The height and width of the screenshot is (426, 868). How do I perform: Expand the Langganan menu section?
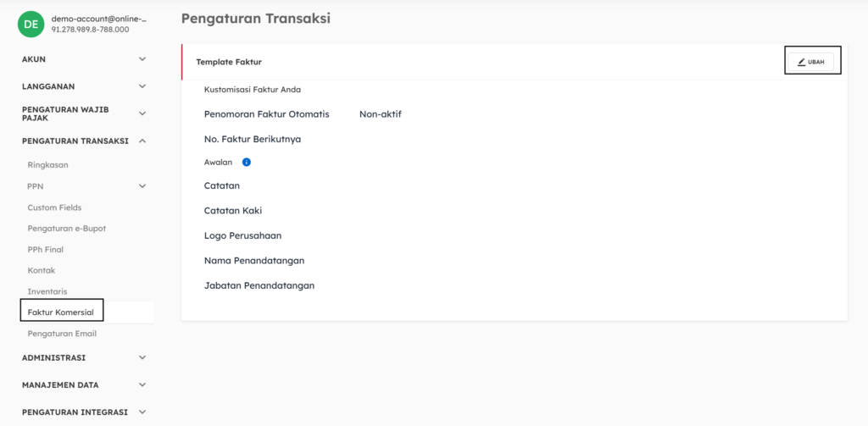pyautogui.click(x=142, y=86)
